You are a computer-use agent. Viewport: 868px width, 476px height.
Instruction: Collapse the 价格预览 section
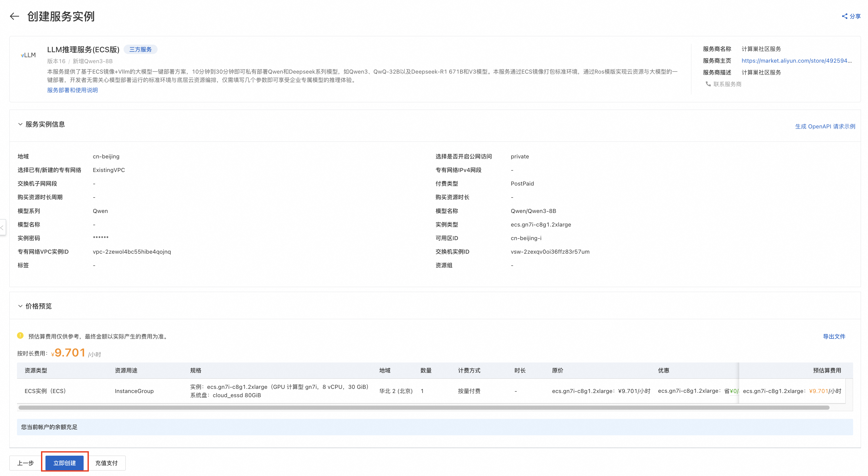[20, 306]
